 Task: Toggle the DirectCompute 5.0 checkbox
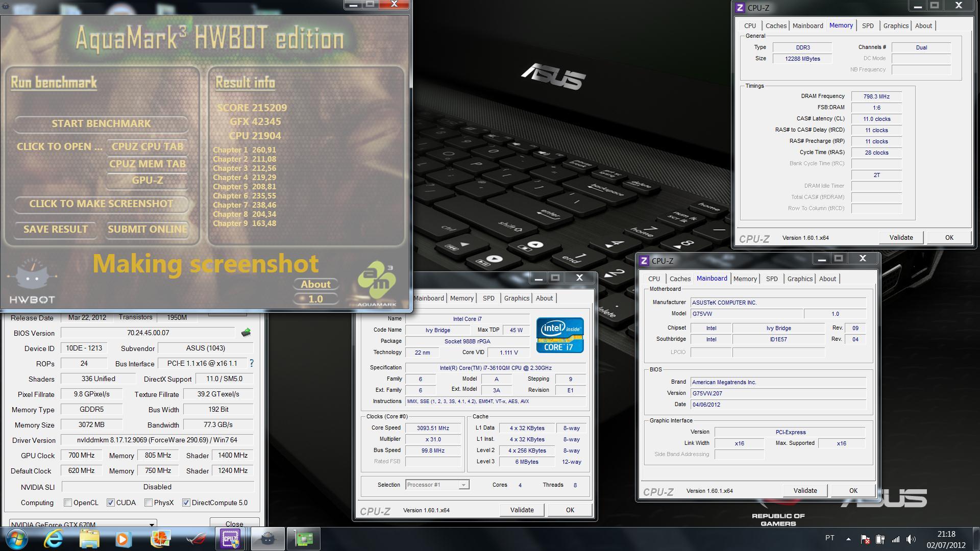(x=186, y=503)
